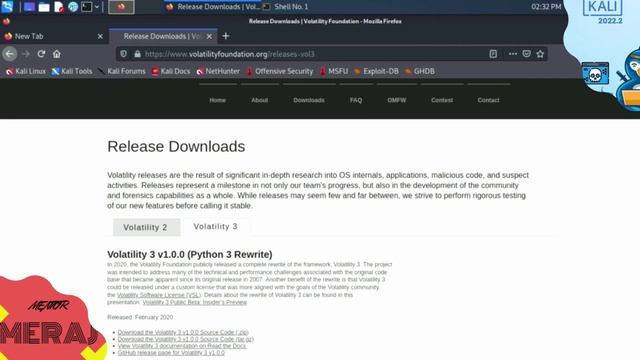The height and width of the screenshot is (360, 640).
Task: Open FAQ in site navigation
Action: (356, 100)
